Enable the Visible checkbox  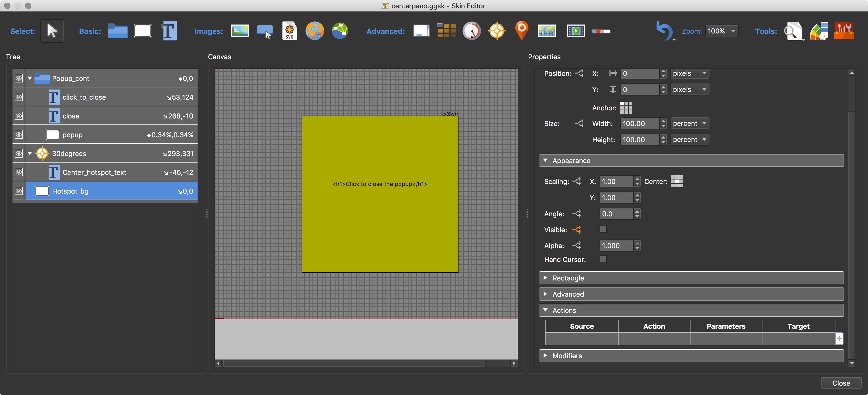tap(603, 229)
